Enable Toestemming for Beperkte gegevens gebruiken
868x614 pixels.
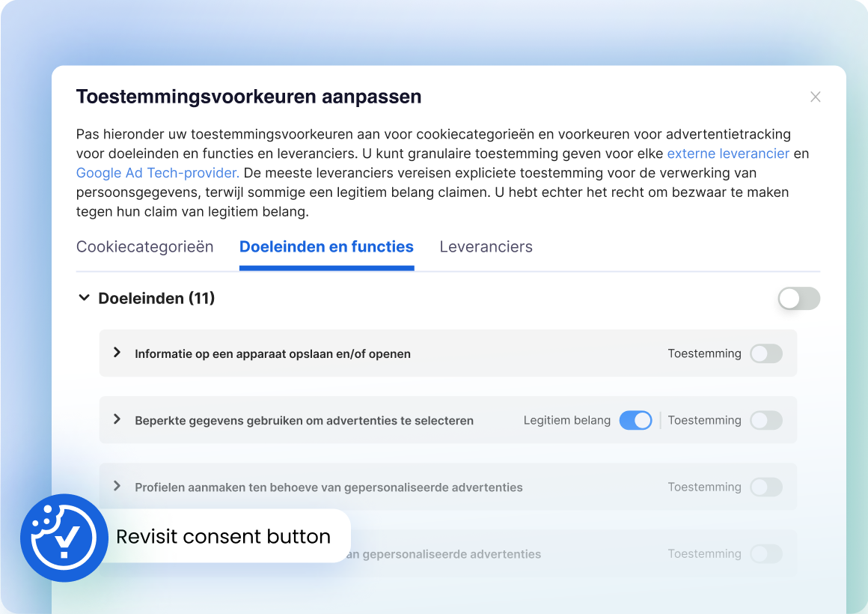765,420
